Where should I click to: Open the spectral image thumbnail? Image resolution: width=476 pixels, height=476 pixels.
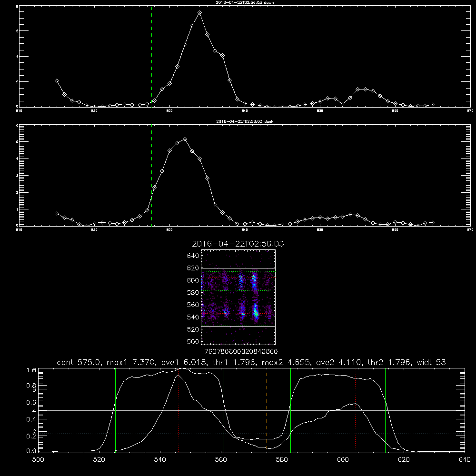coord(238,297)
